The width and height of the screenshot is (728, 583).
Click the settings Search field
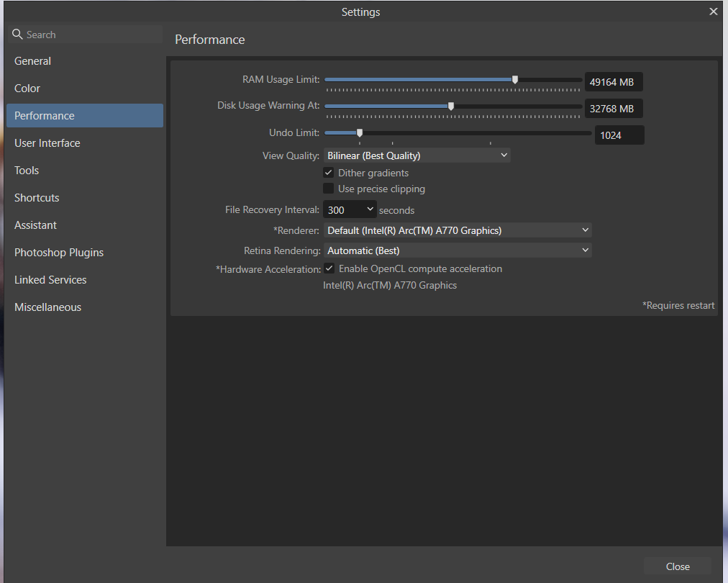point(92,35)
